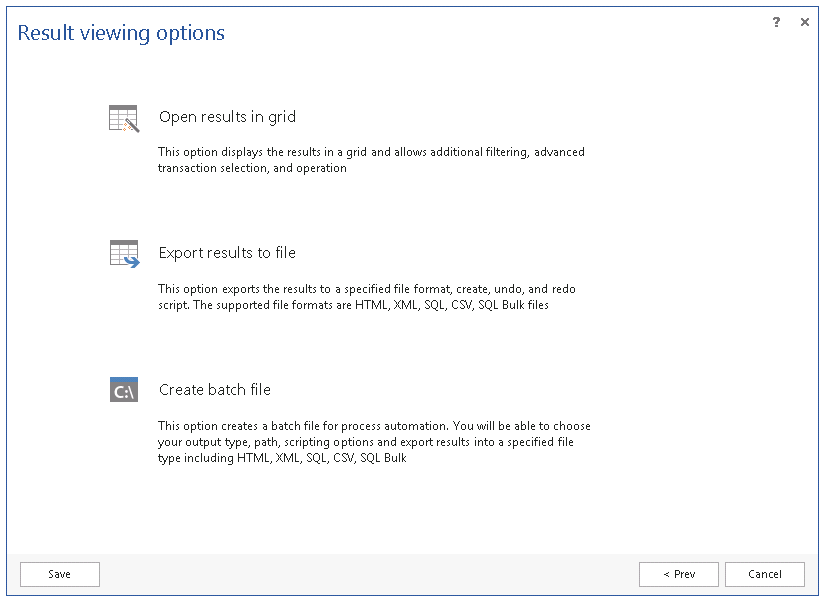Click the line listing supported file formats

click(x=353, y=305)
